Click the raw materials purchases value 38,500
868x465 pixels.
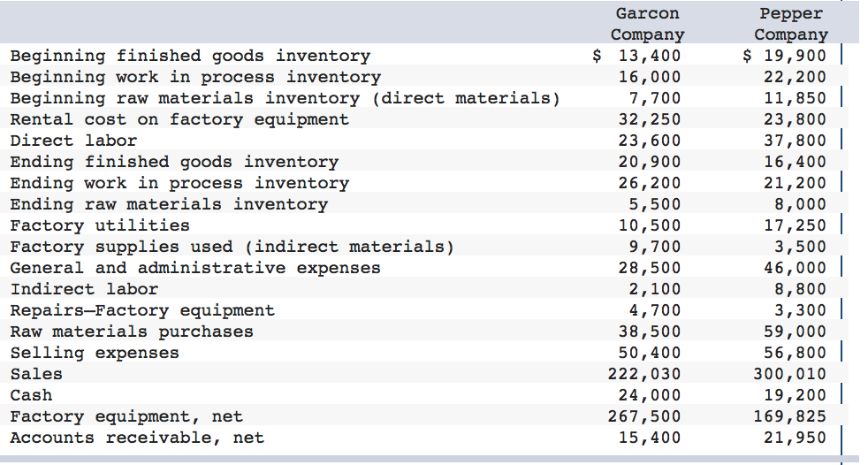[650, 332]
